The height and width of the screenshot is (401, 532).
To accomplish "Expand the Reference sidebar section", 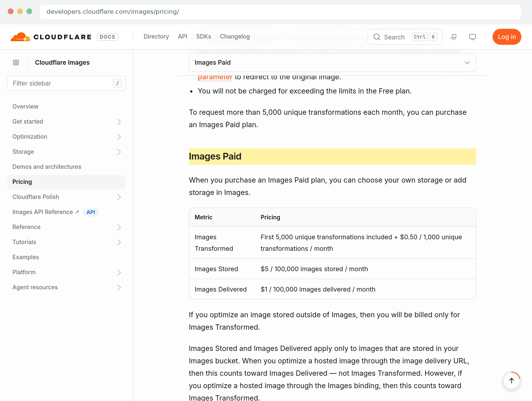I will click(x=119, y=227).
